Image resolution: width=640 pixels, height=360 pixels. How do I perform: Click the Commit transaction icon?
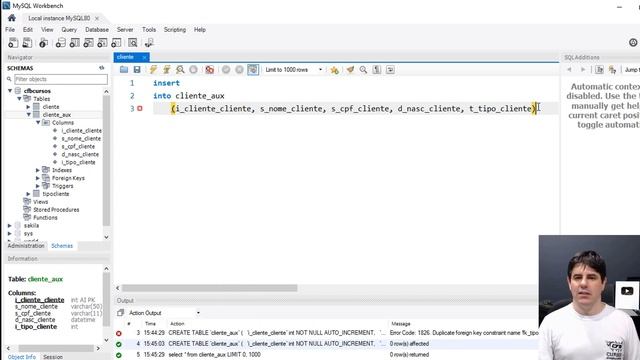pos(226,70)
